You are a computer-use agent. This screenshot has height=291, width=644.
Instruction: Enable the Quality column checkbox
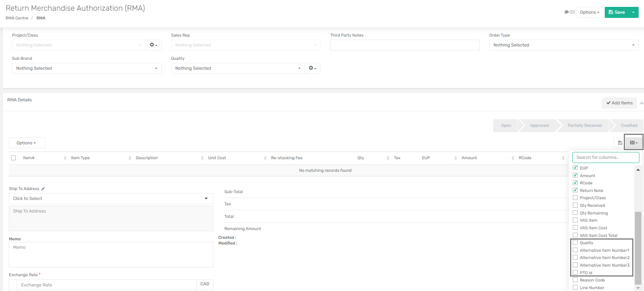tap(575, 242)
